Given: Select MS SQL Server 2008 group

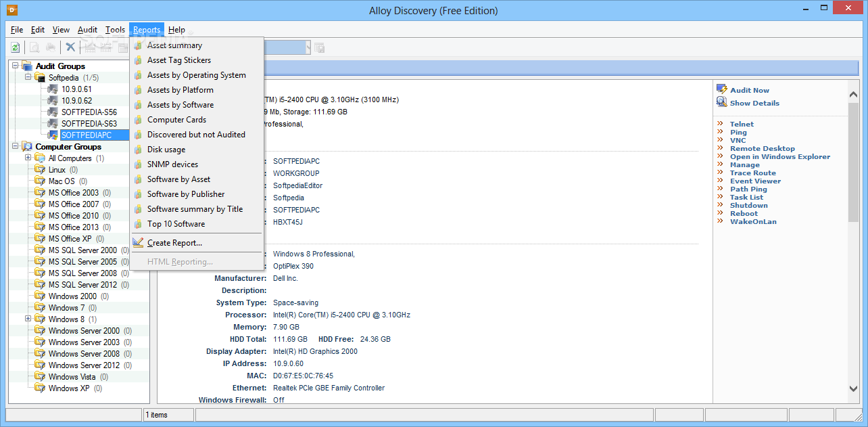Looking at the screenshot, I should coord(82,273).
